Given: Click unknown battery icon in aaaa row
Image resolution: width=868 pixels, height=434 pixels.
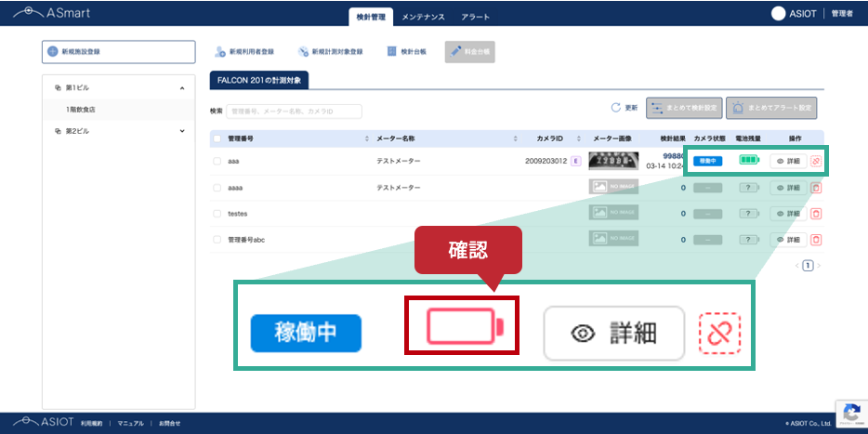Looking at the screenshot, I should tap(749, 188).
